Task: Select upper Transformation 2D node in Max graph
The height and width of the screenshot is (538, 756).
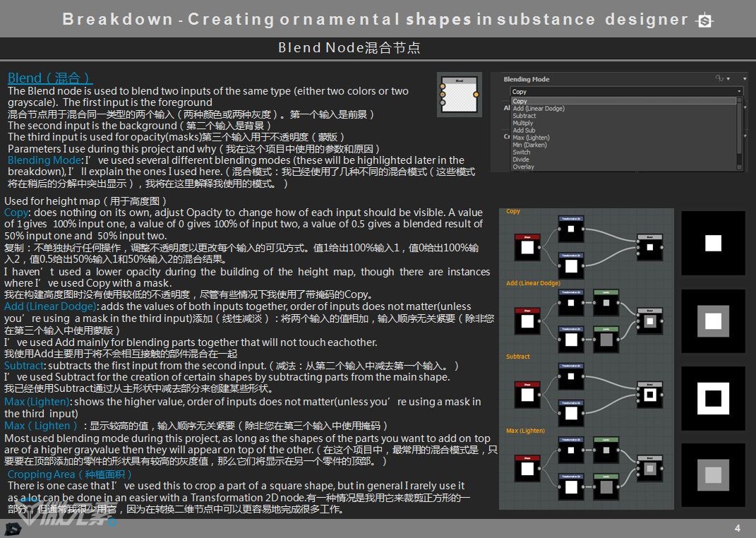Action: pos(571,450)
